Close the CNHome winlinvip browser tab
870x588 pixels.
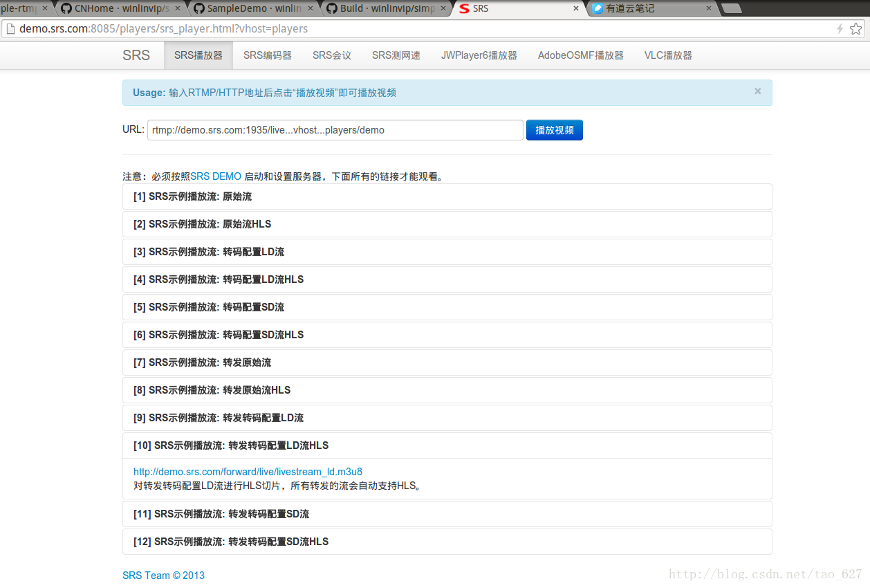pos(178,8)
